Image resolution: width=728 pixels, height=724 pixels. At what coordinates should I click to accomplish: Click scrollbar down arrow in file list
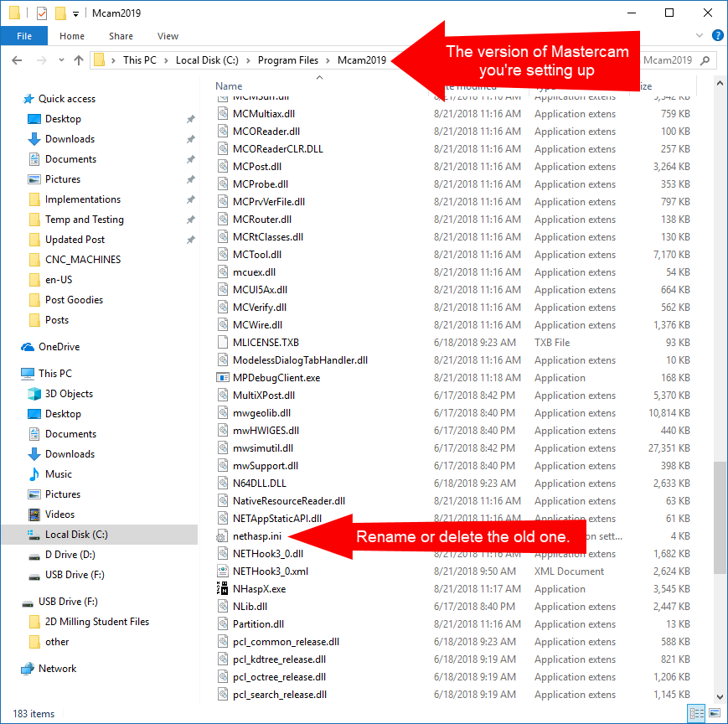720,696
